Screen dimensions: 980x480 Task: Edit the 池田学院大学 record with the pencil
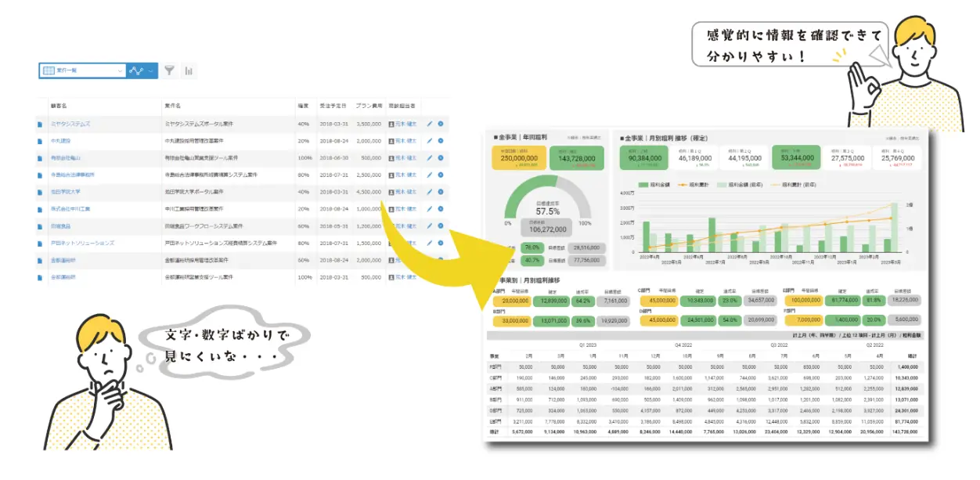pyautogui.click(x=429, y=192)
